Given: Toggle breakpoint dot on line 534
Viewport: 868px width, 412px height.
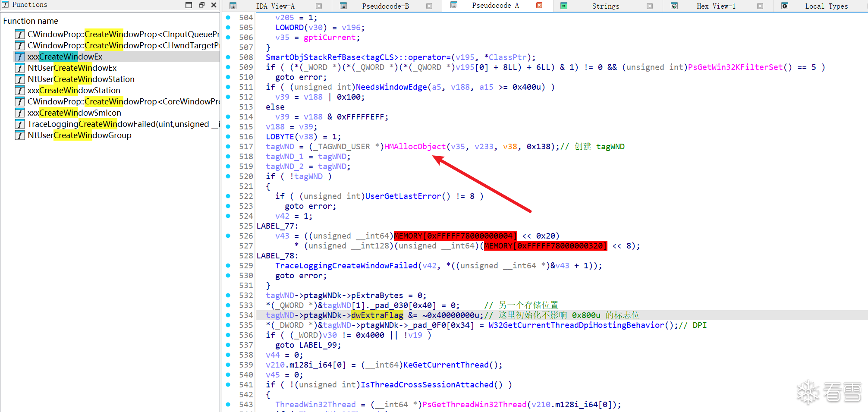Looking at the screenshot, I should (228, 315).
